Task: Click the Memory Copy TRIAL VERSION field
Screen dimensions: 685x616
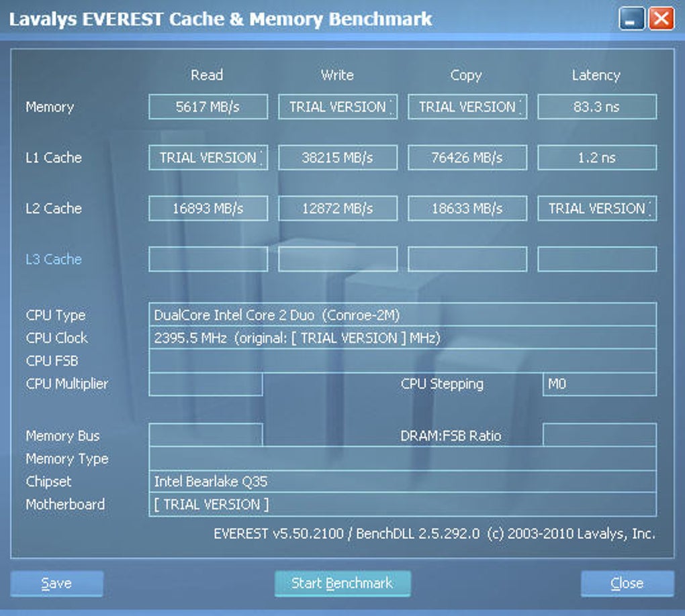Action: [467, 107]
